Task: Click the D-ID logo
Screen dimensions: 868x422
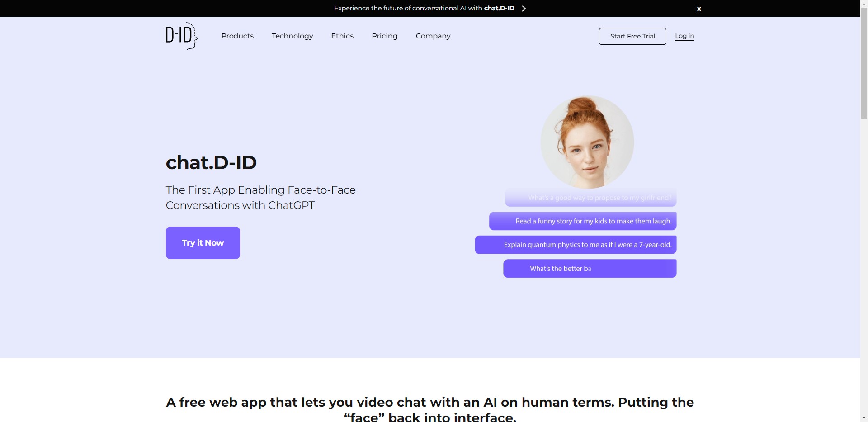Action: (180, 36)
